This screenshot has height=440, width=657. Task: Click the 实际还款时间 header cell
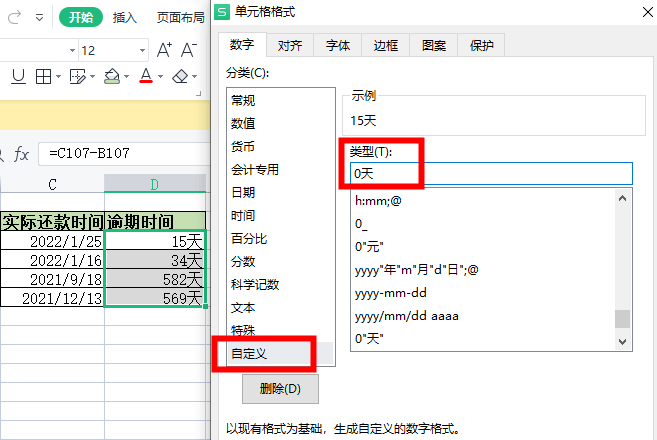click(52, 221)
